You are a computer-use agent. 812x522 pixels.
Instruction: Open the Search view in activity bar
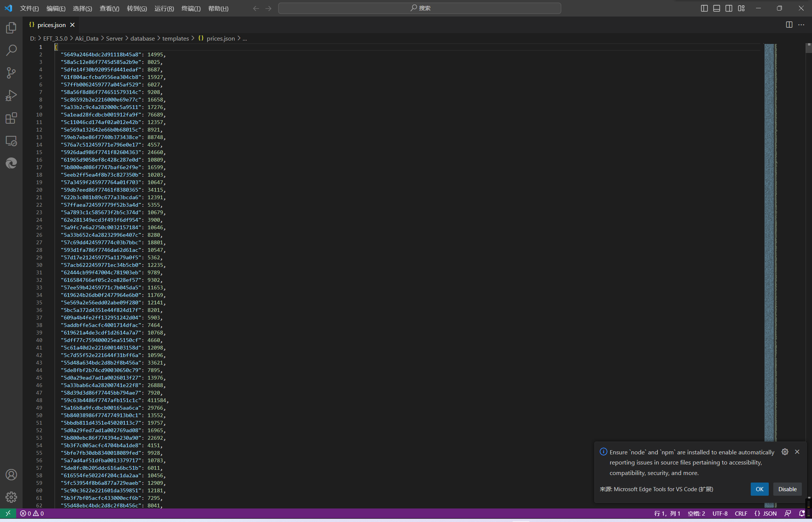(11, 50)
